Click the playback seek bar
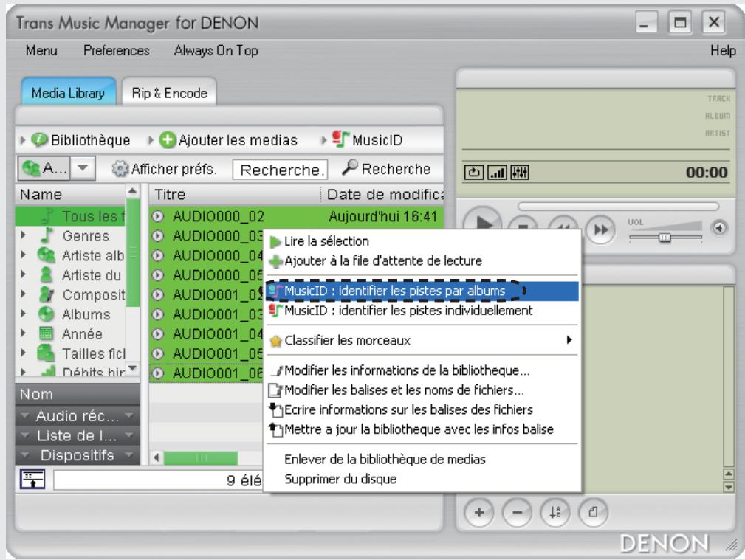Image resolution: width=745 pixels, height=560 pixels. click(618, 206)
